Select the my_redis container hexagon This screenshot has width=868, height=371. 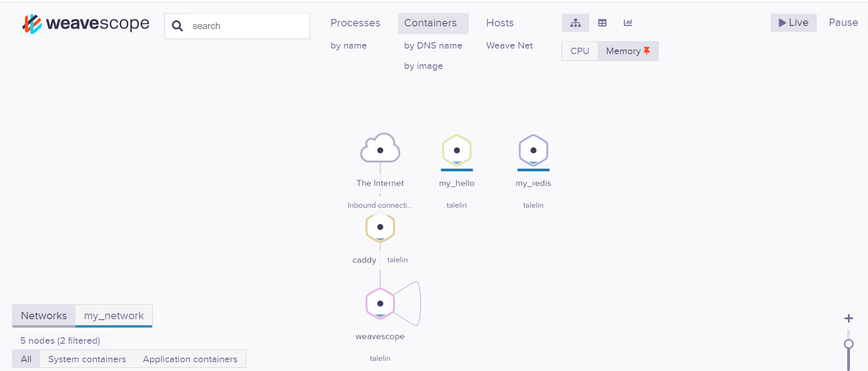[x=533, y=150]
